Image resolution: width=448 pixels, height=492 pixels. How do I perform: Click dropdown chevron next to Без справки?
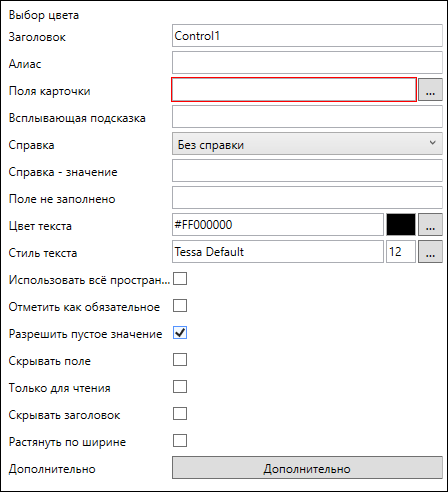432,143
